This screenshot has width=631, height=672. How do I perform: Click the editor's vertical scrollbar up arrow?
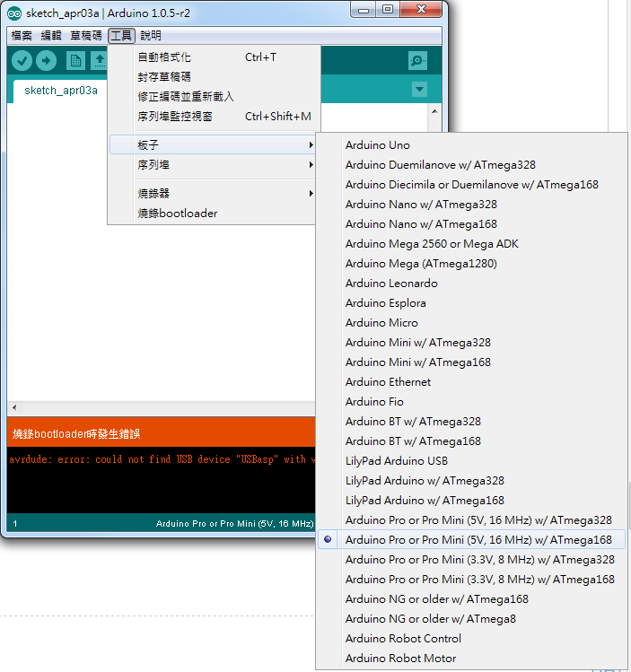434,112
